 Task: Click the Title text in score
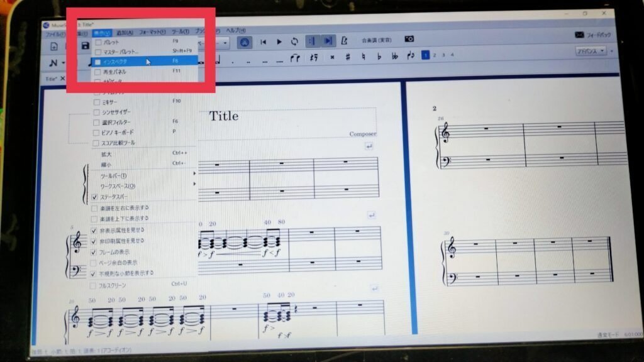pyautogui.click(x=224, y=116)
